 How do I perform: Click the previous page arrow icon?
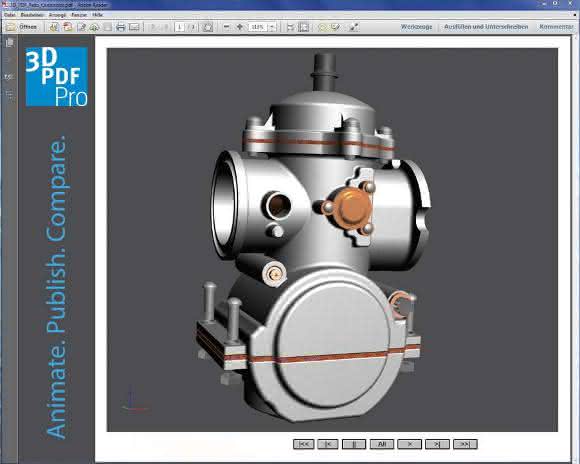153,27
